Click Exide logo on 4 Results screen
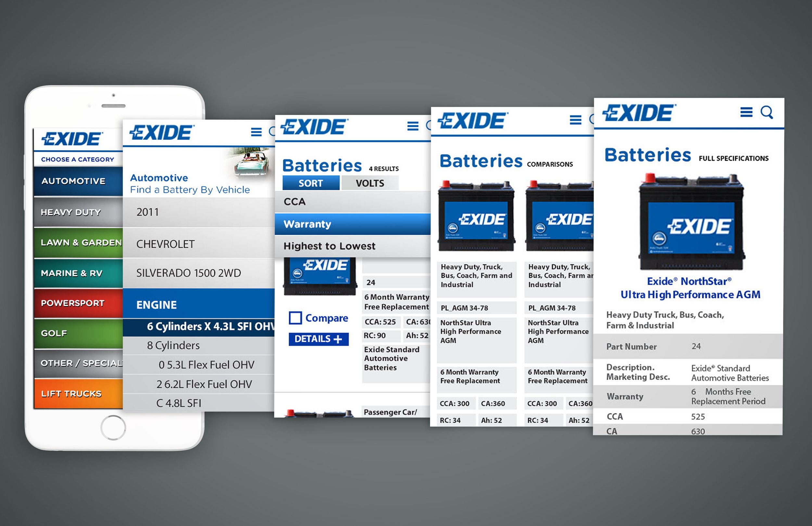This screenshot has height=526, width=812. pos(314,127)
